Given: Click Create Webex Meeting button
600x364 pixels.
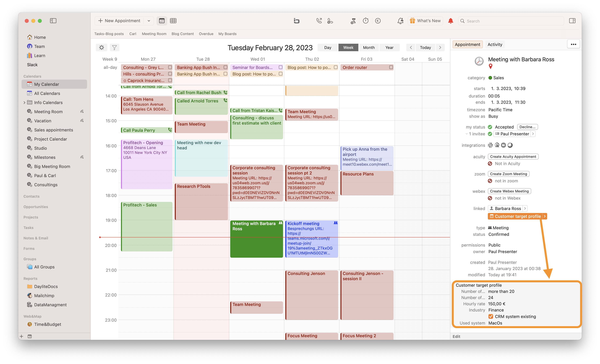Looking at the screenshot, I should coord(509,191).
